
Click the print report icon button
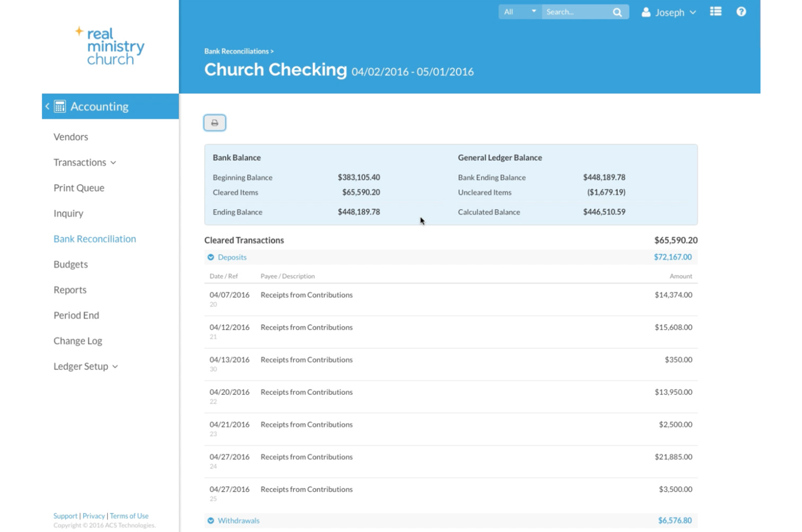pyautogui.click(x=215, y=123)
